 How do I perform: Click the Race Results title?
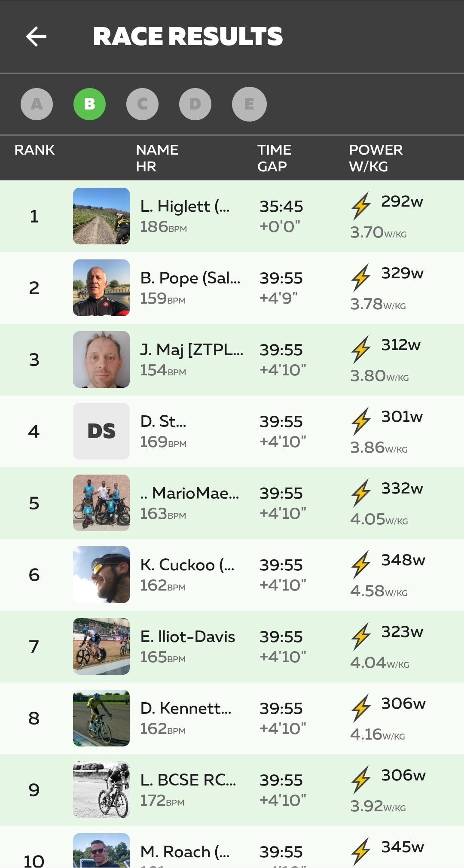click(x=188, y=37)
